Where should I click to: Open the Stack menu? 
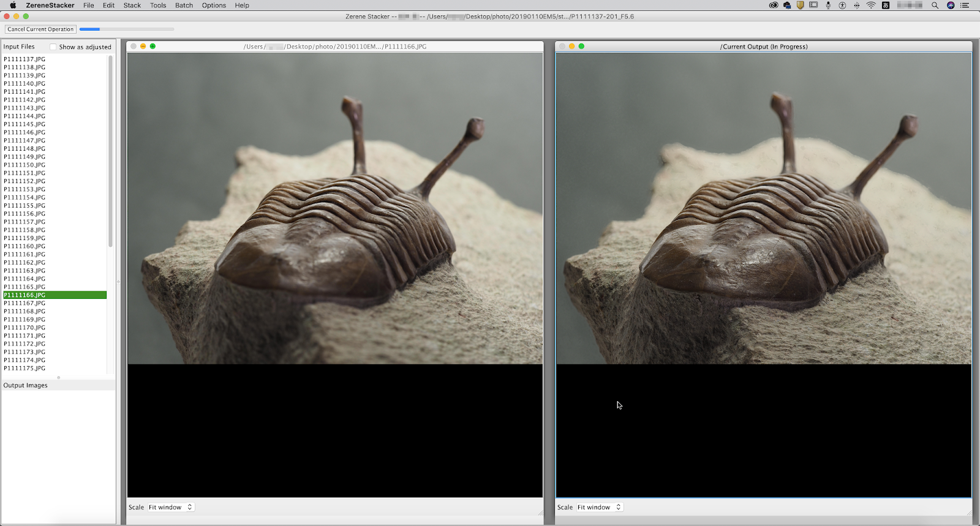pyautogui.click(x=132, y=5)
